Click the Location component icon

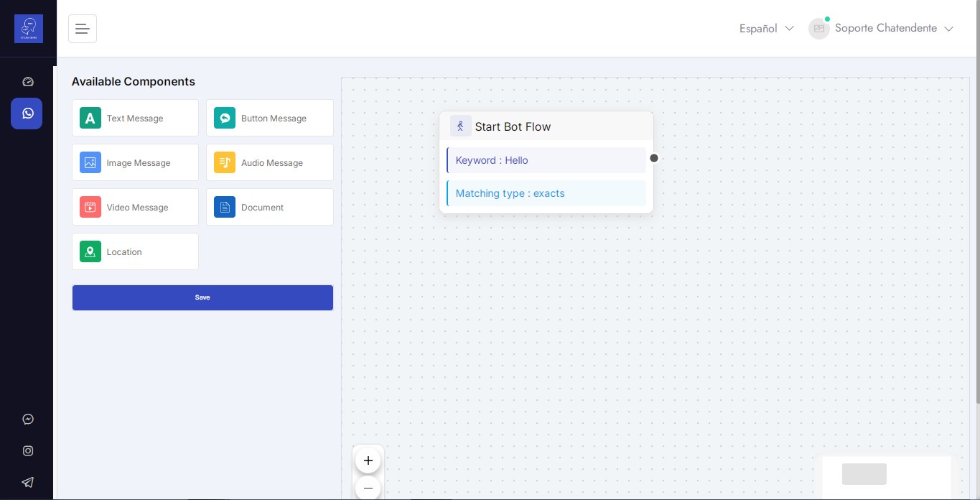(x=90, y=252)
